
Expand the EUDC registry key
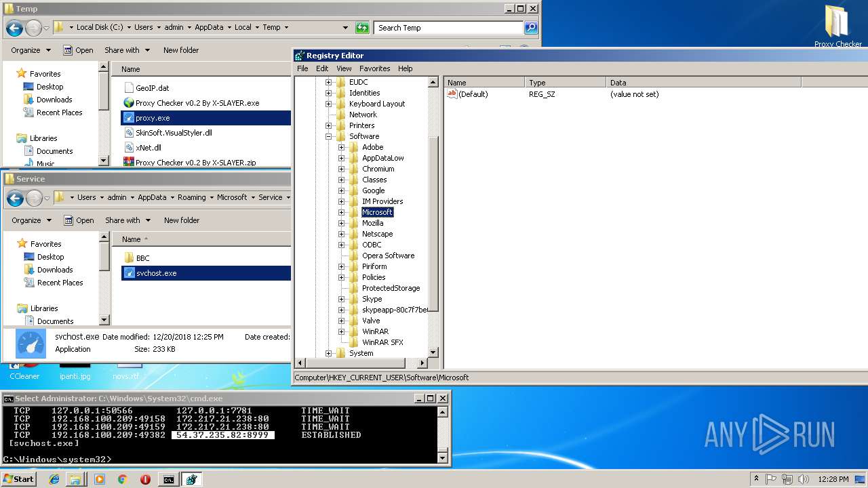(x=329, y=82)
